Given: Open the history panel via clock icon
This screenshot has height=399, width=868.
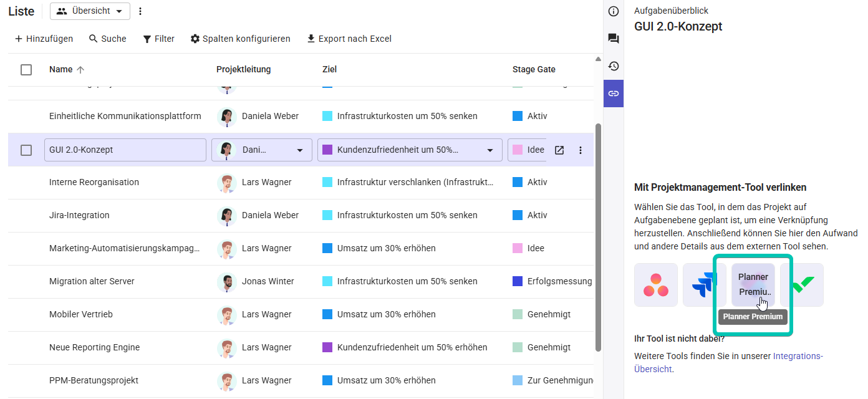Looking at the screenshot, I should click(613, 65).
